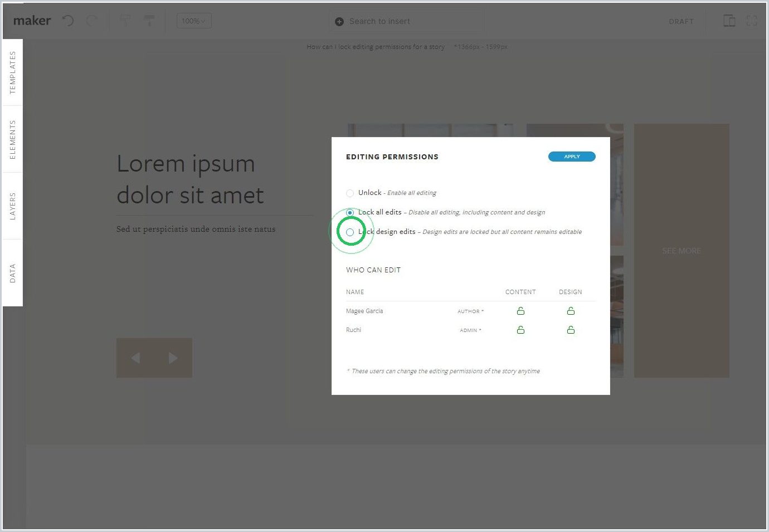Toggle Magee Garcia's design lock icon
Screen dimensions: 769x532
(571, 311)
